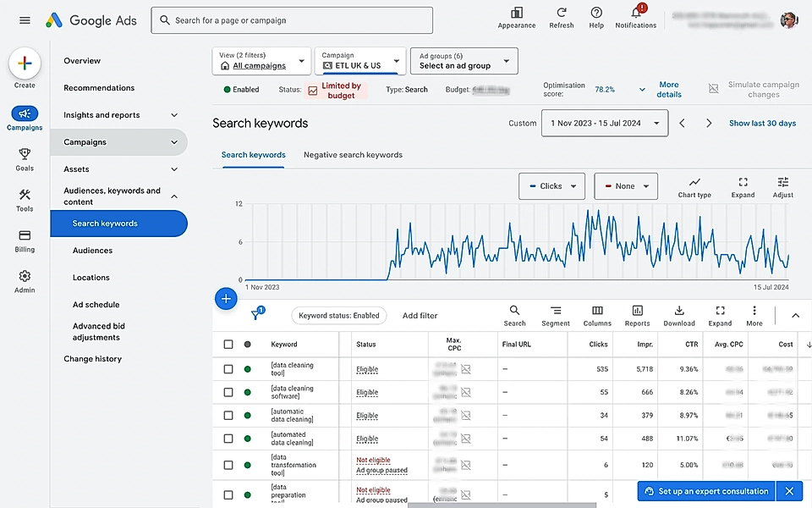Open the ETL UK & US campaign dropdown
Image resolution: width=812 pixels, height=508 pixels.
point(359,61)
